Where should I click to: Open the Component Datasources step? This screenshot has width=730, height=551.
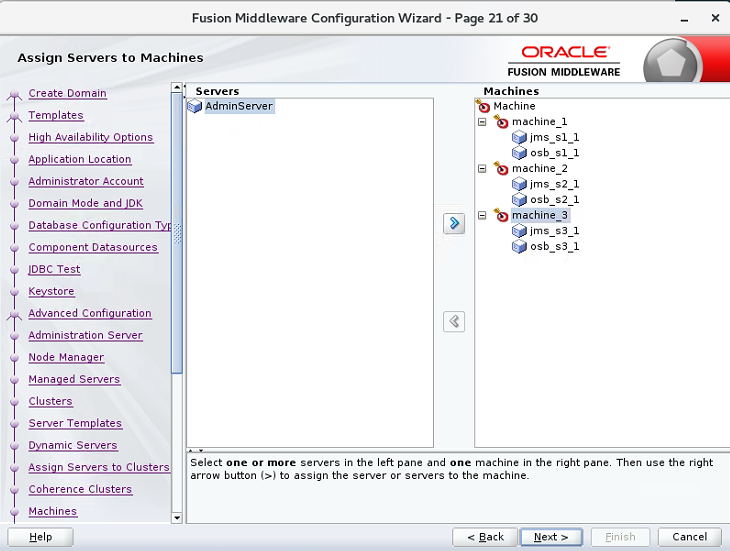(x=93, y=247)
